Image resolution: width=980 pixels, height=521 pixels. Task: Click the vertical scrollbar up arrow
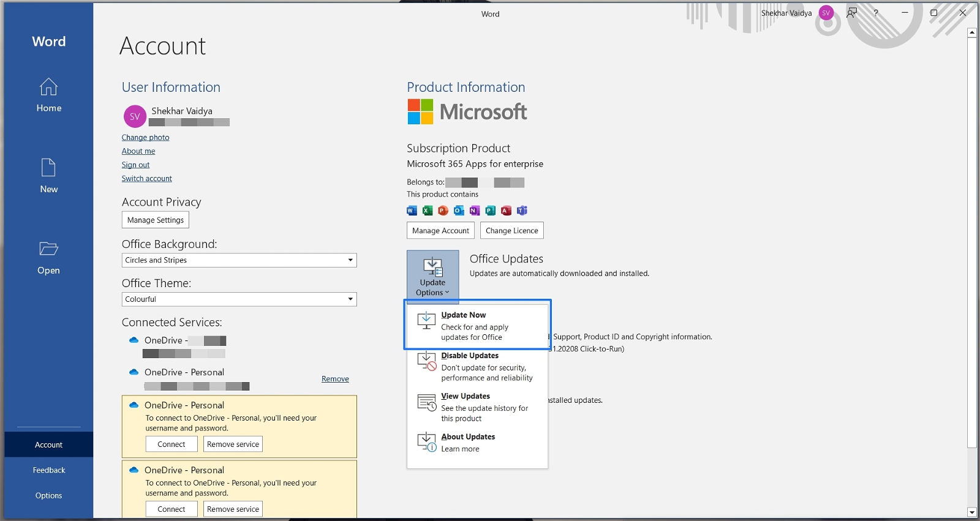pyautogui.click(x=972, y=33)
